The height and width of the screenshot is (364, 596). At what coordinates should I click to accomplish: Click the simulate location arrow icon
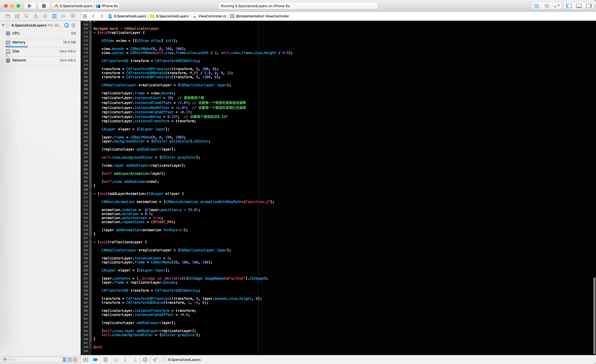[155, 360]
